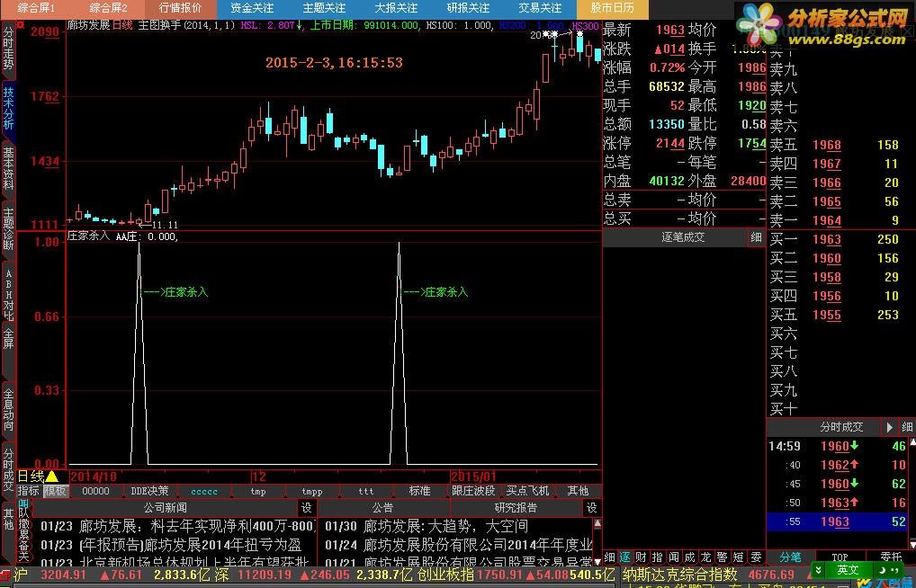The image size is (916, 588).
Task: Open the 基本资料 side tab
Action: [x=8, y=169]
